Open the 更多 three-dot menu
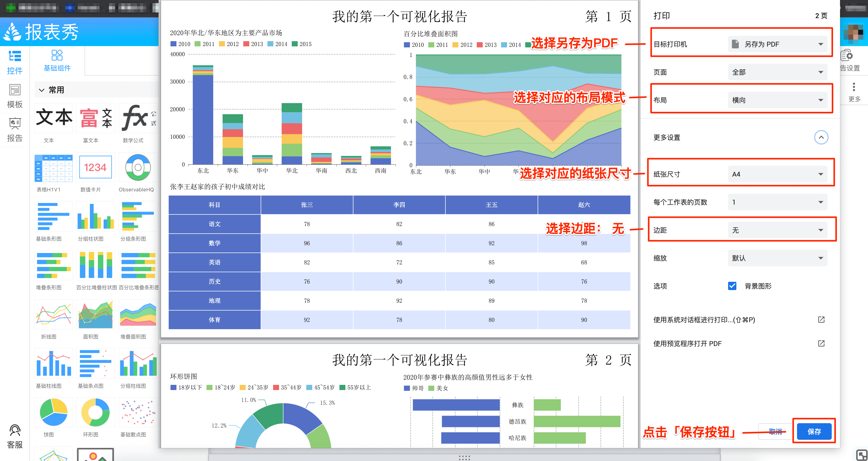The height and width of the screenshot is (461, 868). [854, 92]
